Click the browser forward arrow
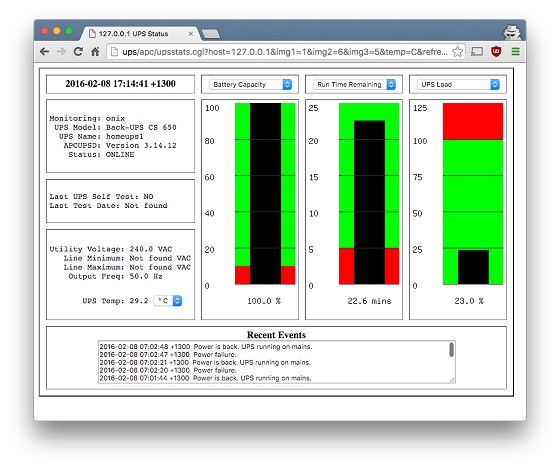560x469 pixels. pyautogui.click(x=61, y=52)
